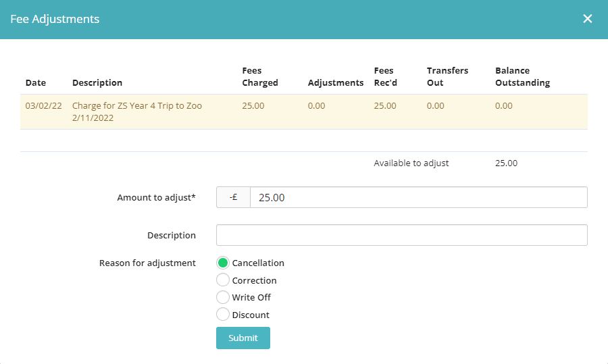Click the Available to adjust 25.00 value
Viewport: 608px width, 364px height.
pos(506,163)
